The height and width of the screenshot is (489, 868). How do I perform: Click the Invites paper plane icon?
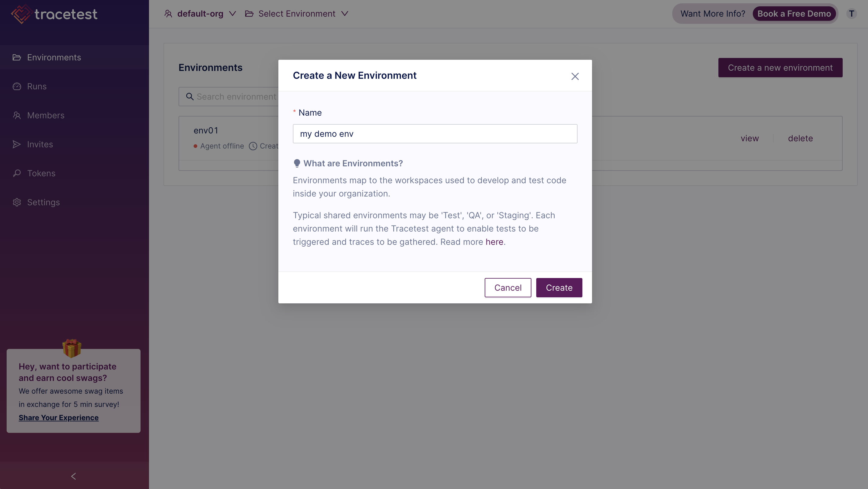(17, 144)
